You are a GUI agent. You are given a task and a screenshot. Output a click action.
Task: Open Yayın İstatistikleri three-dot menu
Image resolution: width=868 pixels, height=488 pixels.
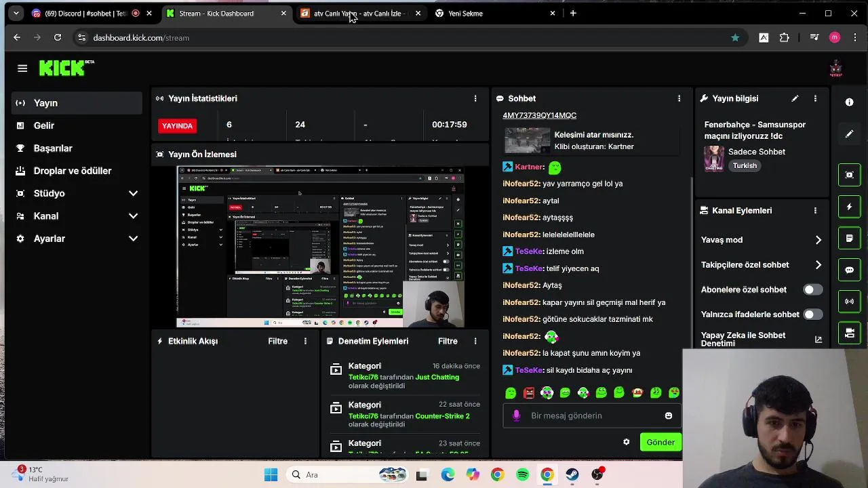click(x=475, y=98)
